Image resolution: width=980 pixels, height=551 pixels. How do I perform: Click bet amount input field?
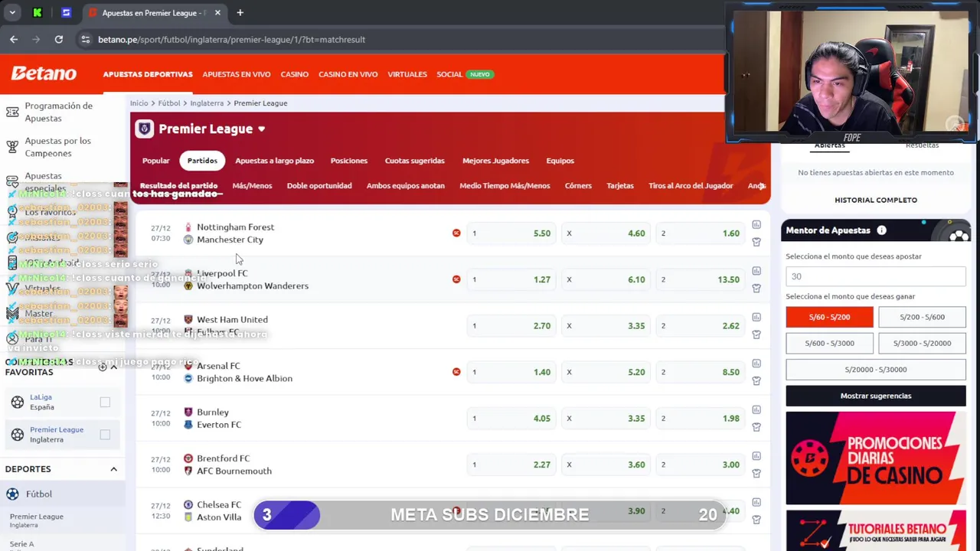tap(876, 276)
